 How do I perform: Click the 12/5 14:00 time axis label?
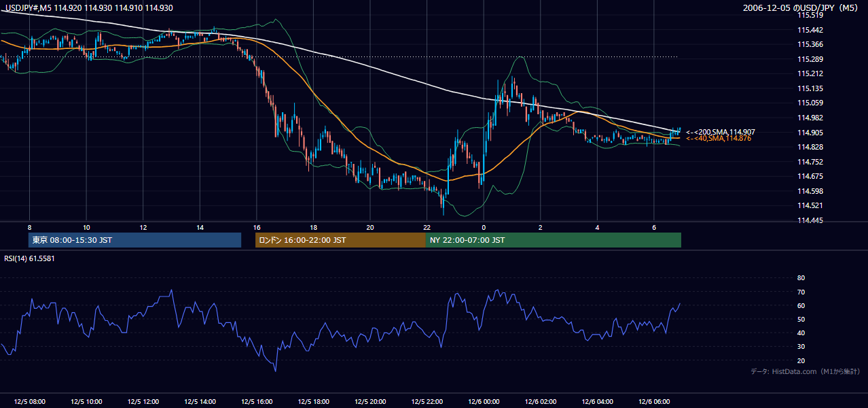(x=200, y=401)
